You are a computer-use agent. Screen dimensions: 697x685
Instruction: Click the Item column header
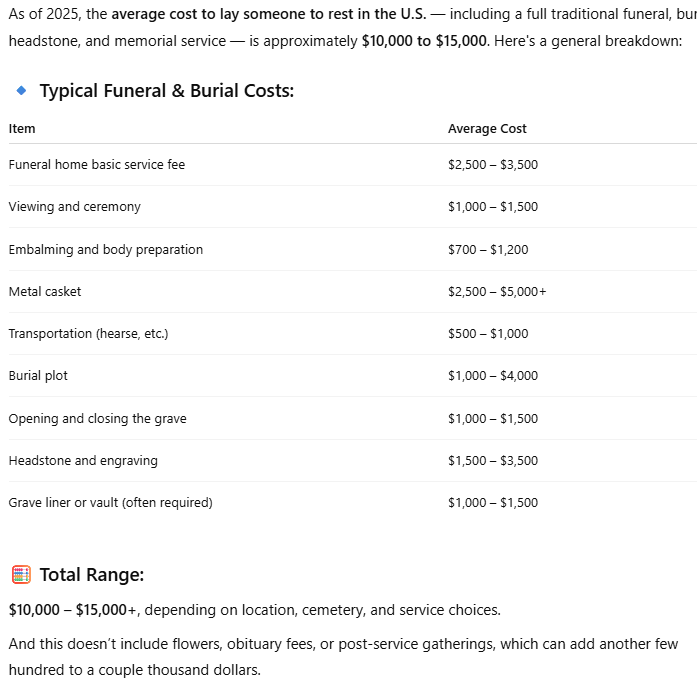pos(22,129)
